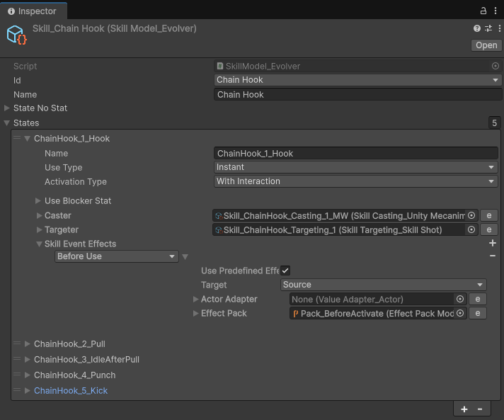The height and width of the screenshot is (420, 504).
Task: Remove the Before Use event effect entry
Action: (x=493, y=256)
